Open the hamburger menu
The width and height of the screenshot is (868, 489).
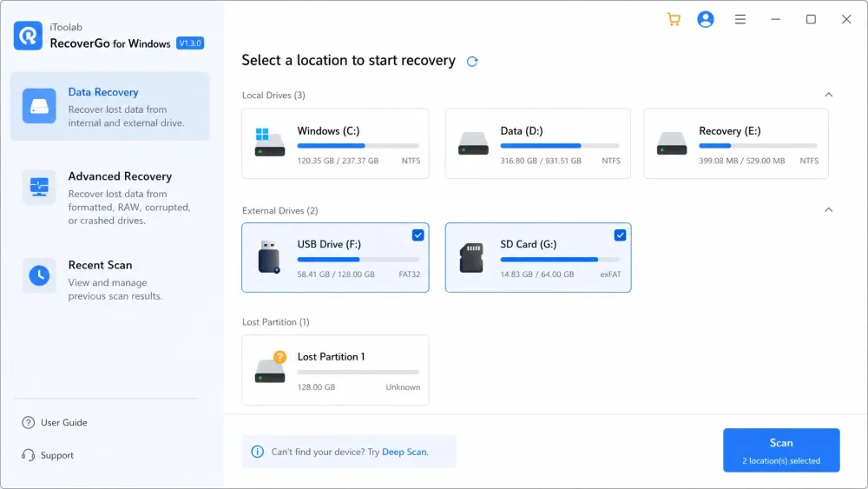click(x=740, y=19)
